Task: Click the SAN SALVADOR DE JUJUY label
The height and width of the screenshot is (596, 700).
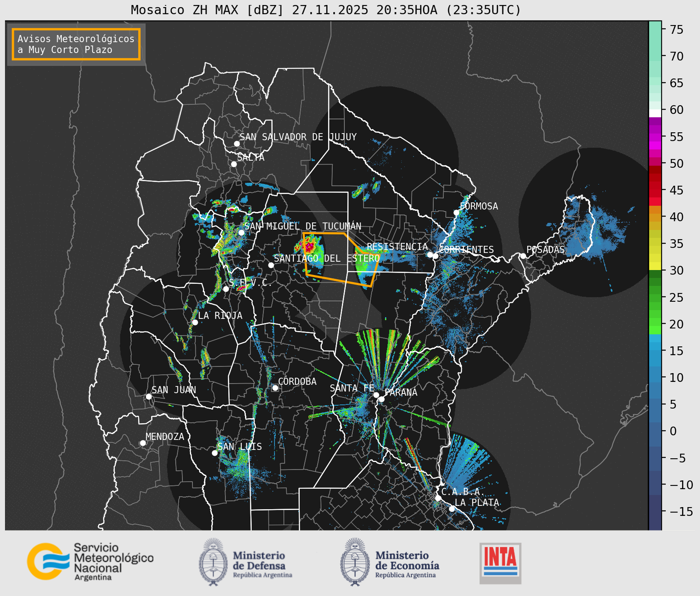Action: coord(298,137)
